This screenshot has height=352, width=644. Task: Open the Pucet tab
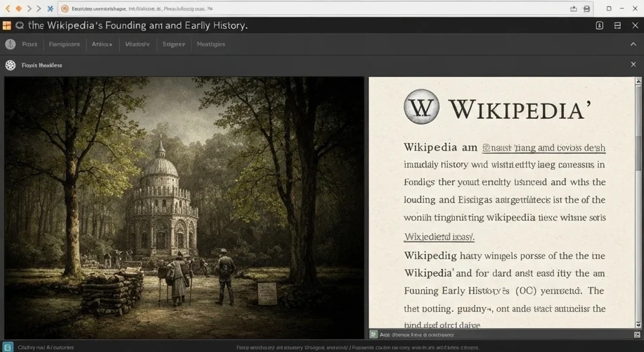[30, 44]
